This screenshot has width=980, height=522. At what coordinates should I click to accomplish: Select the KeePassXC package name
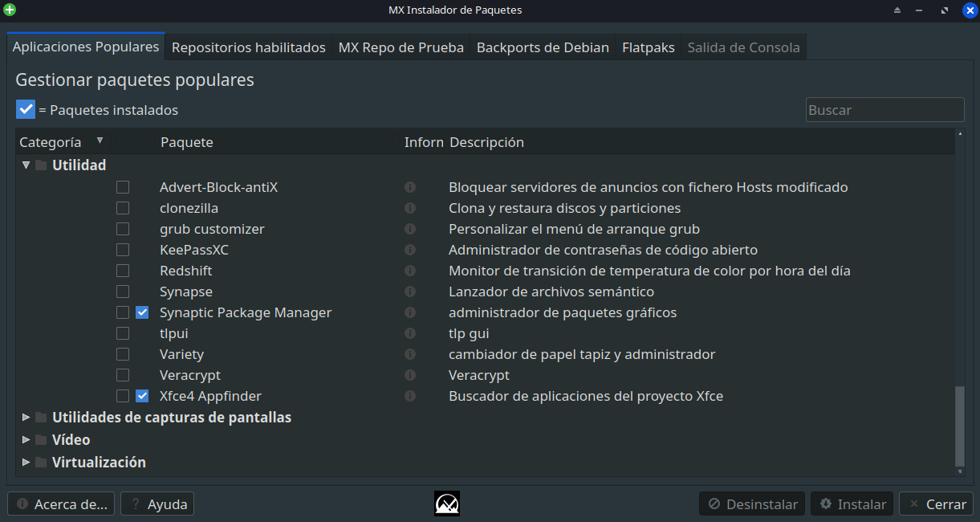point(194,250)
